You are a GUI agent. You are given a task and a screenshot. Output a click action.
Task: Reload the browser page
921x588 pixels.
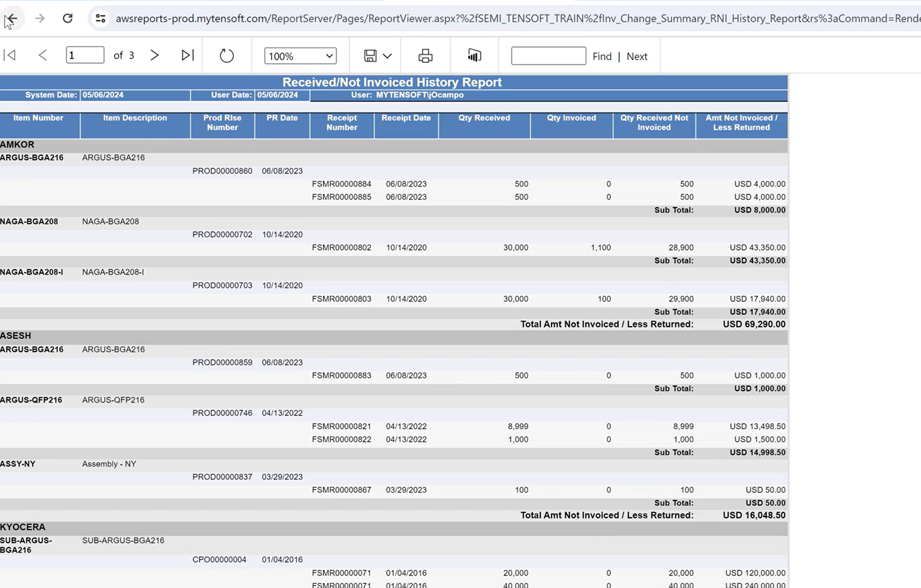[x=68, y=18]
